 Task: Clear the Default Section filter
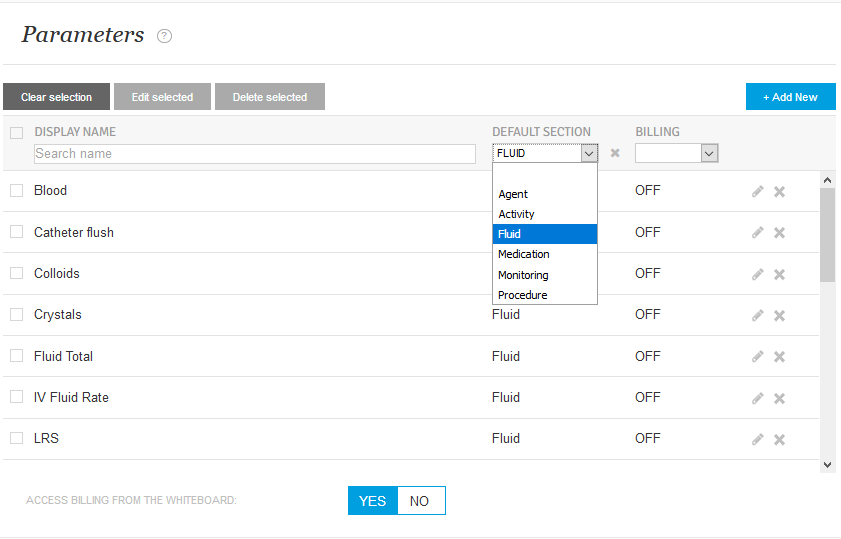[615, 153]
